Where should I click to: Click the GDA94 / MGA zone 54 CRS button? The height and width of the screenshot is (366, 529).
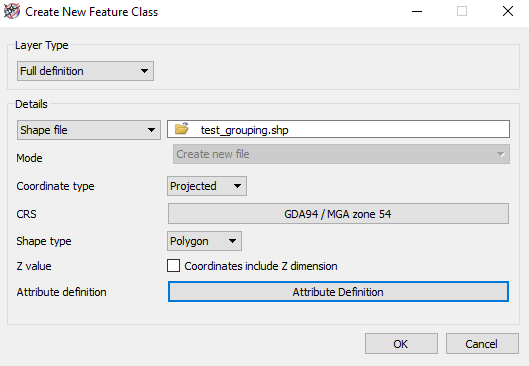[338, 214]
